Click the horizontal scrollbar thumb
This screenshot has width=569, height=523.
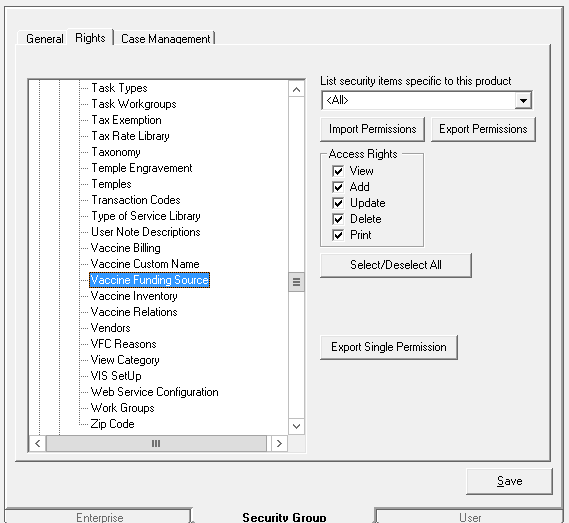pyautogui.click(x=156, y=444)
